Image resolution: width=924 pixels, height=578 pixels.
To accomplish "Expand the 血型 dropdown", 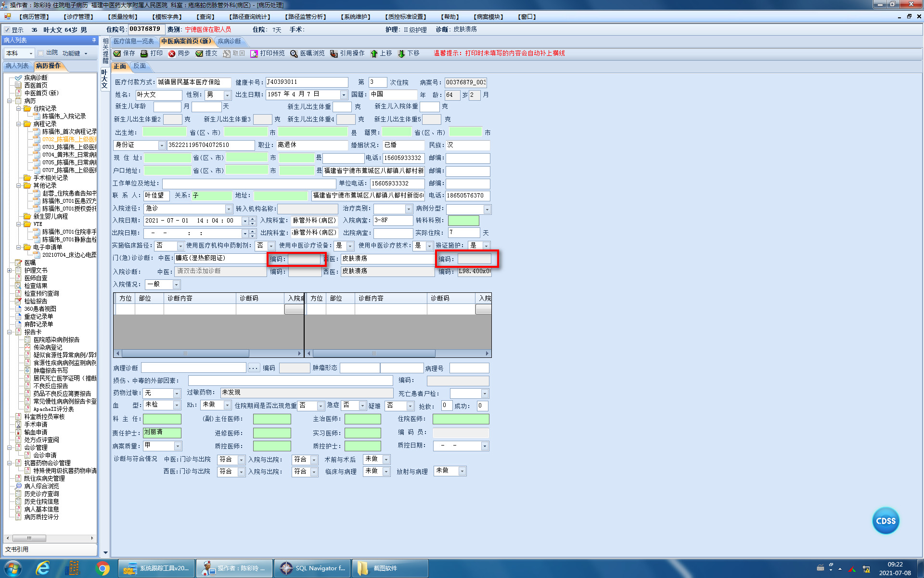I will pos(177,406).
